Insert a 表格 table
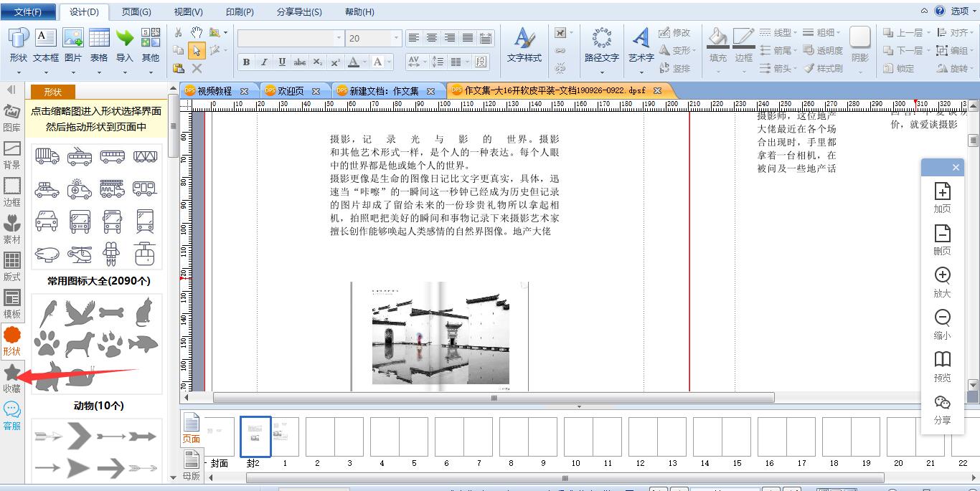This screenshot has width=980, height=491. point(99,46)
